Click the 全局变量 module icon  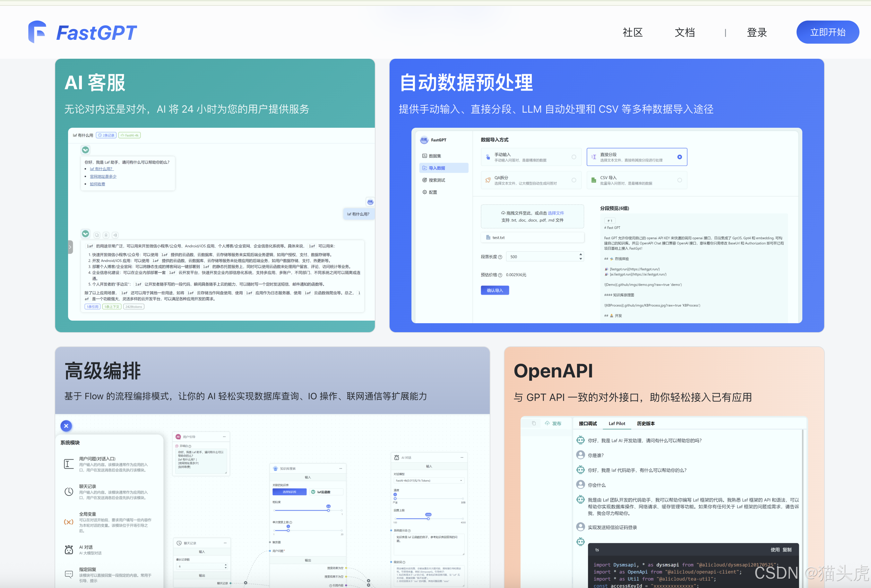(69, 522)
